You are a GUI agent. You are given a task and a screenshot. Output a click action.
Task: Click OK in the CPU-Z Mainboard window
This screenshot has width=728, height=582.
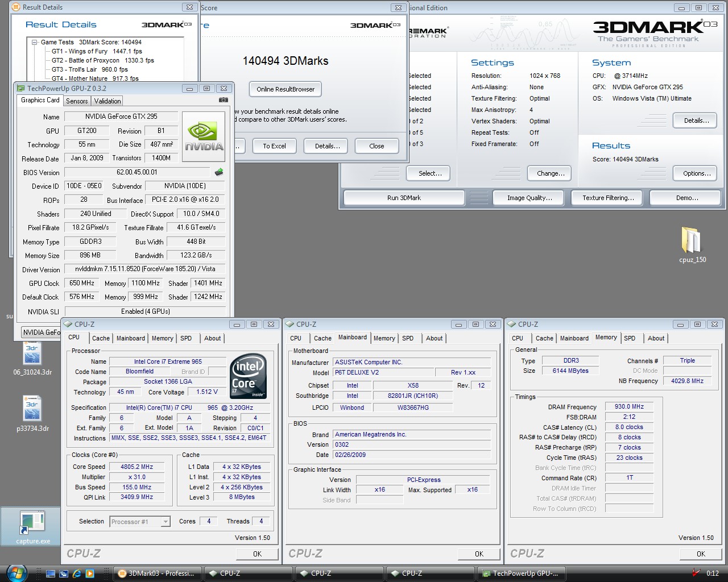point(479,554)
